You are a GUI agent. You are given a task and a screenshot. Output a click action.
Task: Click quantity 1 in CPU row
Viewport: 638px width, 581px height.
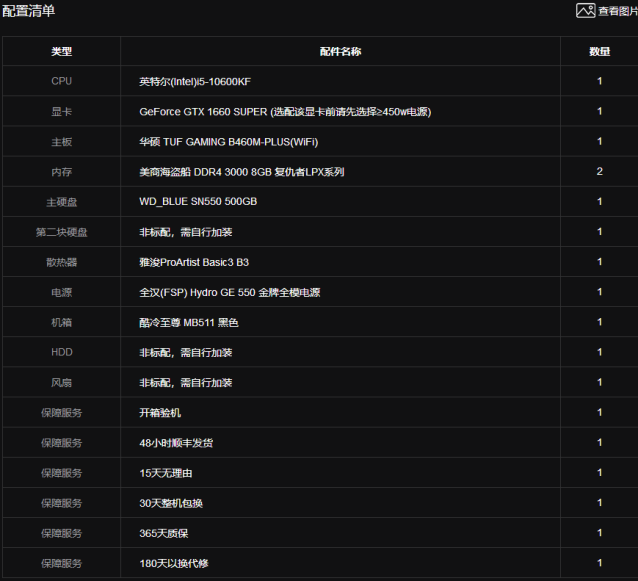point(599,81)
